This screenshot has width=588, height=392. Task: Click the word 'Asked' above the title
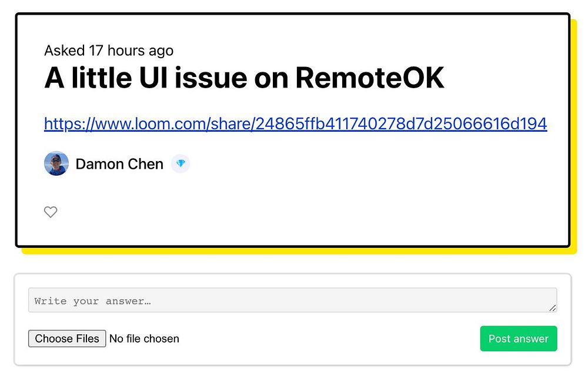(x=65, y=51)
